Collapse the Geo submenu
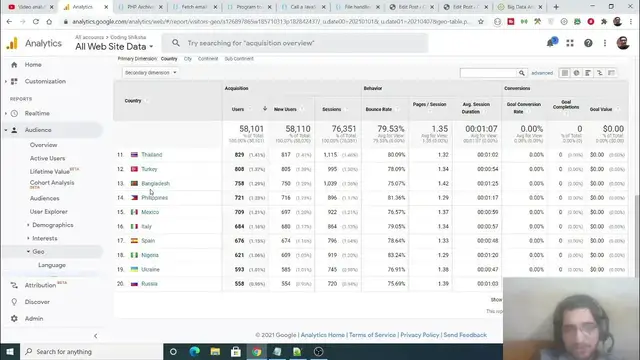This screenshot has width=640, height=360. [x=28, y=252]
